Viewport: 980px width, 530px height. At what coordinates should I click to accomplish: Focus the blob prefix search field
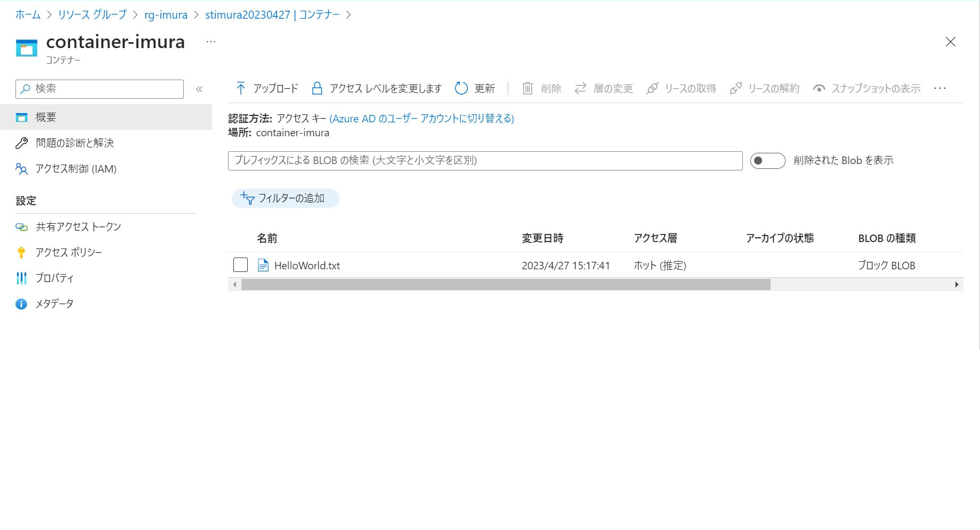pyautogui.click(x=485, y=161)
